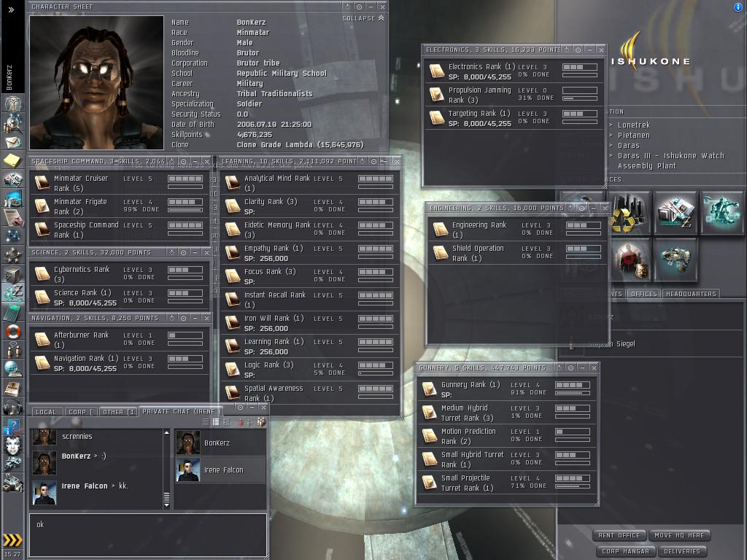Viewport: 747px width, 560px height.
Task: Open the EVE Mail envelope icon
Action: tap(13, 142)
